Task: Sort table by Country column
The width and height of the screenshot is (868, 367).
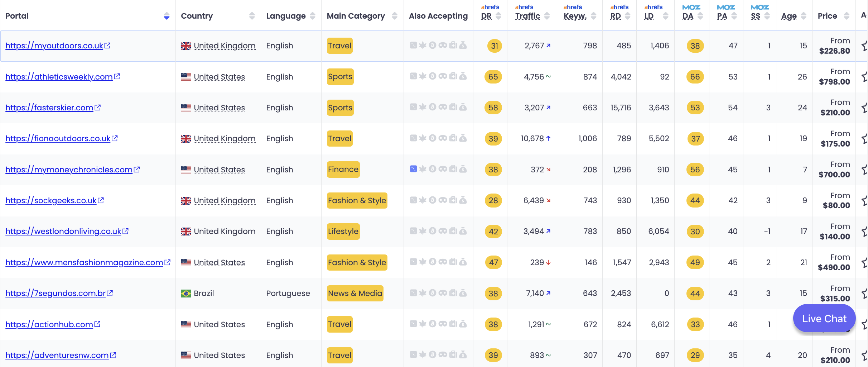Action: [x=252, y=16]
